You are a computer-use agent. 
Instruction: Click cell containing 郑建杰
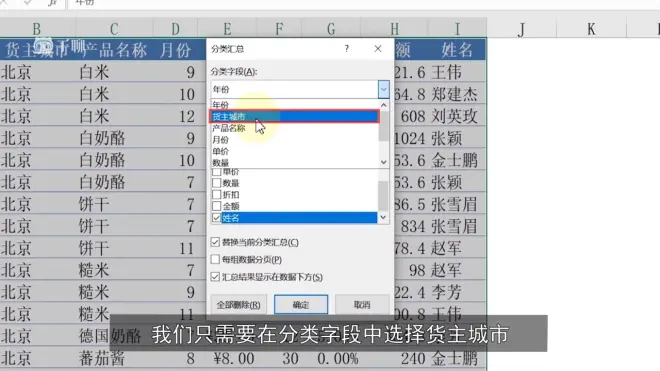click(x=457, y=94)
